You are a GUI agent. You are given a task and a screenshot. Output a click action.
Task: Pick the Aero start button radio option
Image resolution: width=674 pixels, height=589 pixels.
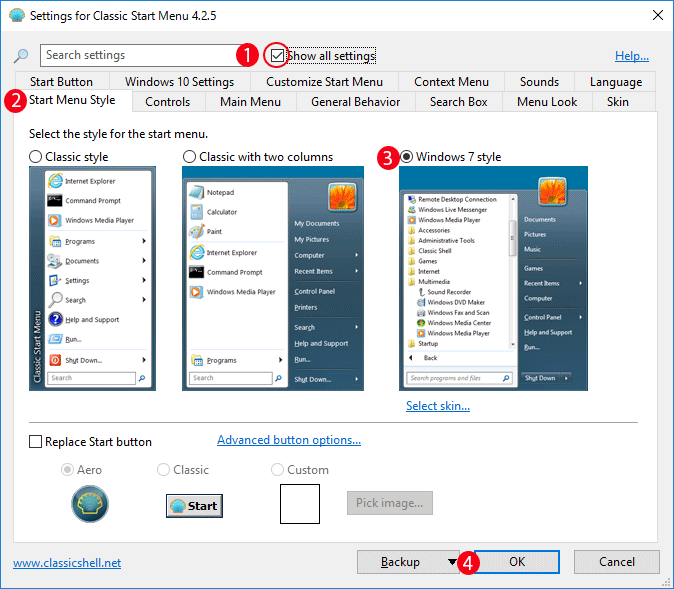point(67,469)
